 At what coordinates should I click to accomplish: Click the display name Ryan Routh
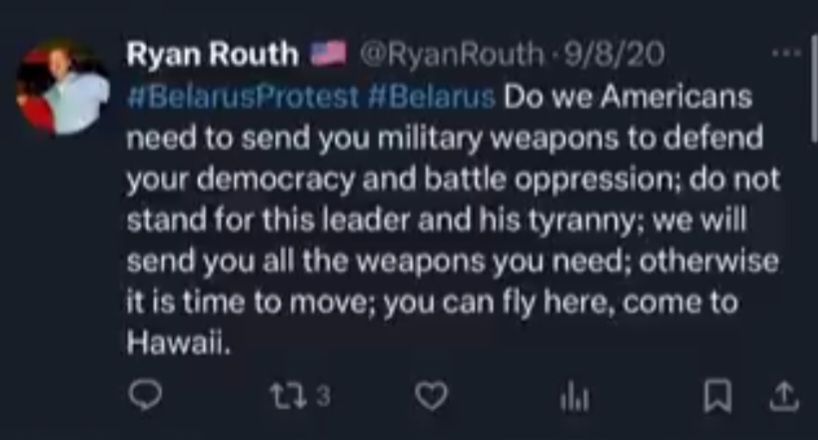click(212, 55)
